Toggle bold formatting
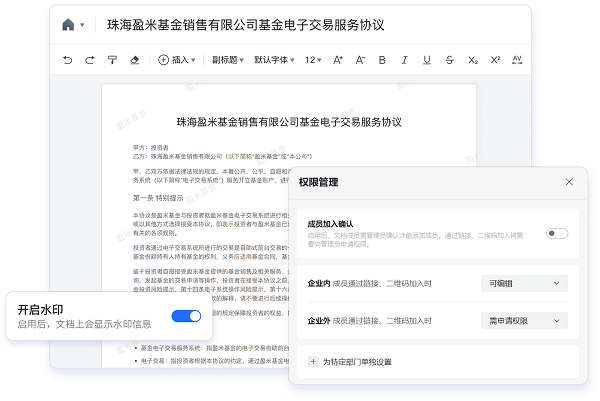The width and height of the screenshot is (600, 401). (x=382, y=60)
